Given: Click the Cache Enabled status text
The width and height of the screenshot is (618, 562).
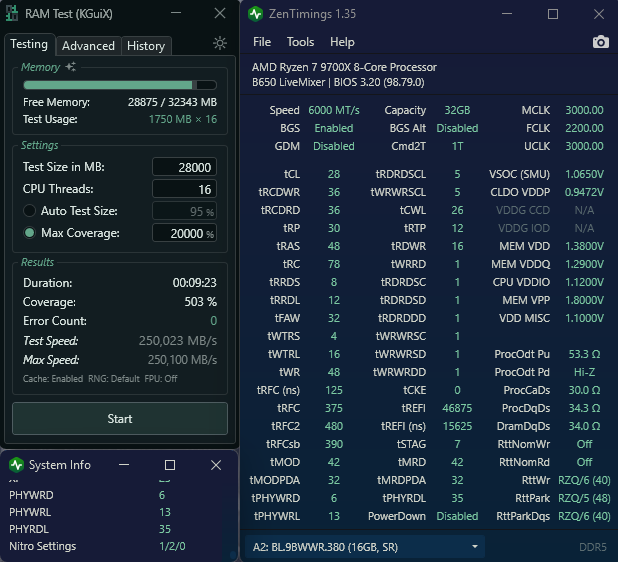Looking at the screenshot, I should (x=53, y=379).
